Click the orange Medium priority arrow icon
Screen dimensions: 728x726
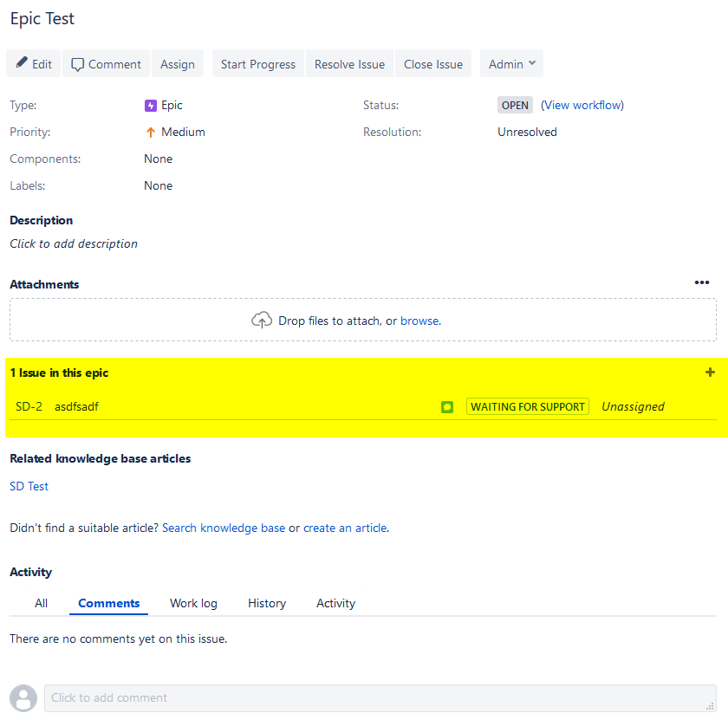point(151,133)
